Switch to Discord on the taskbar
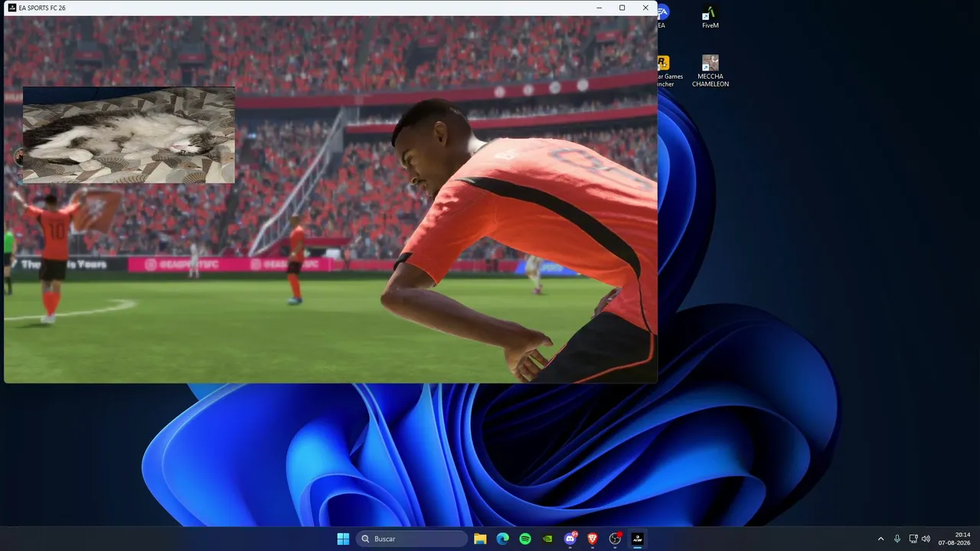 [570, 539]
